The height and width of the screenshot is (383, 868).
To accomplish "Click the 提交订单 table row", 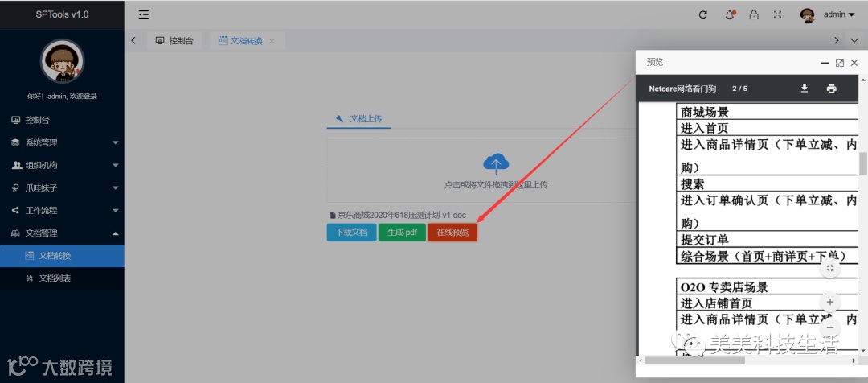I will pyautogui.click(x=768, y=240).
